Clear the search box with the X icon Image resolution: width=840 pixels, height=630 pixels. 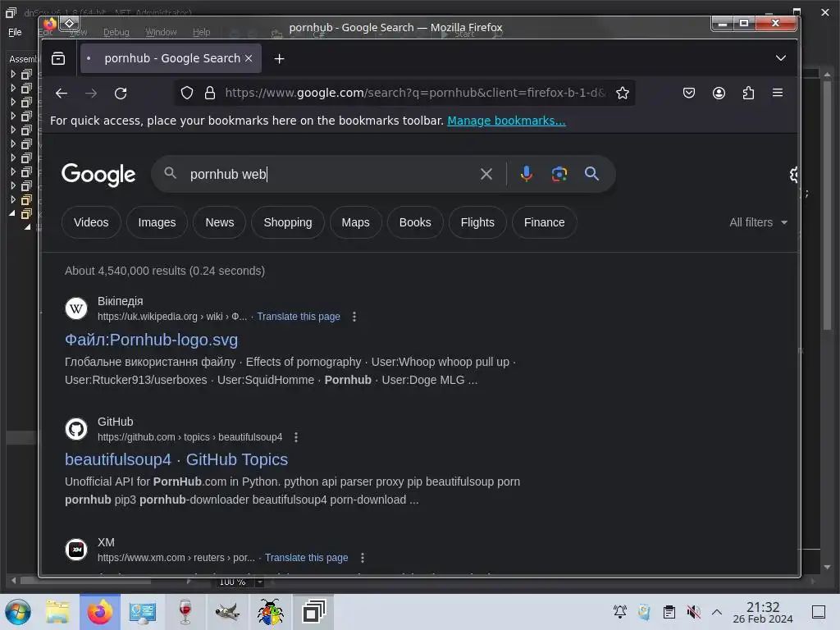pos(486,174)
